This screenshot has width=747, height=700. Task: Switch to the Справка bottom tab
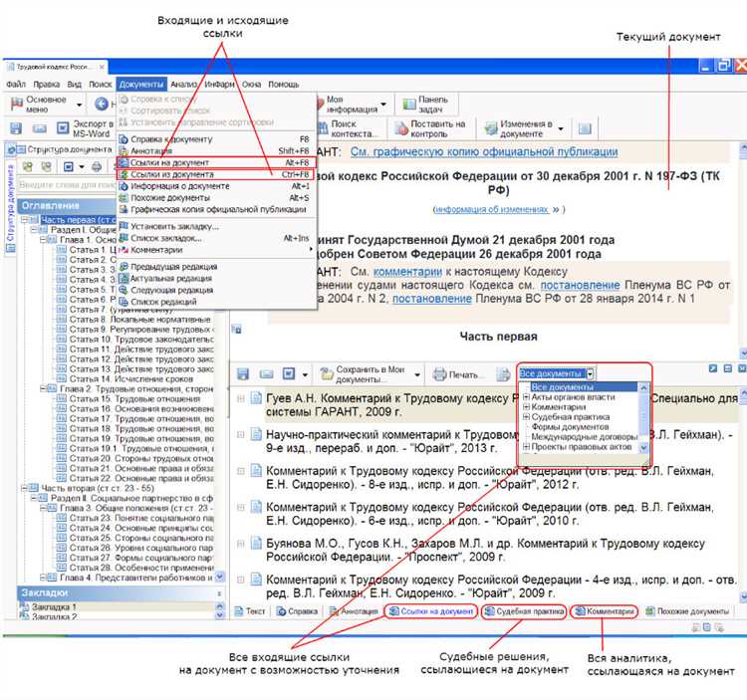pyautogui.click(x=297, y=611)
